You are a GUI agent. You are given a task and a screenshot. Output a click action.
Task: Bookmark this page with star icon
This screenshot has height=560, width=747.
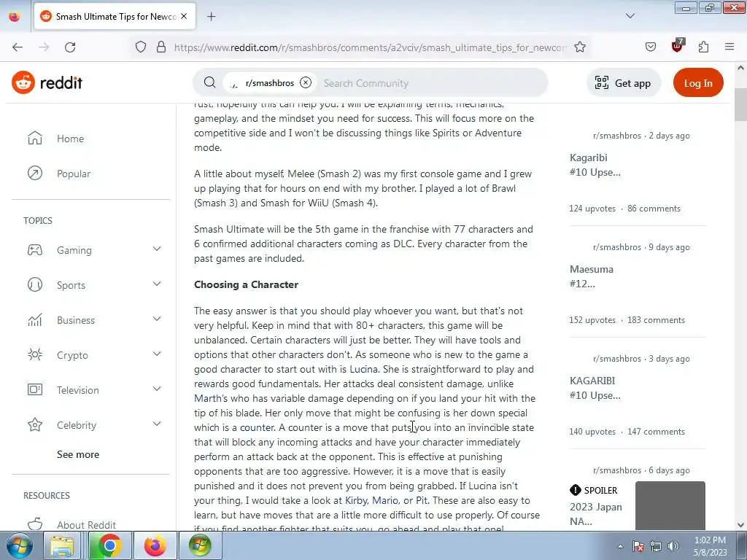tap(580, 47)
